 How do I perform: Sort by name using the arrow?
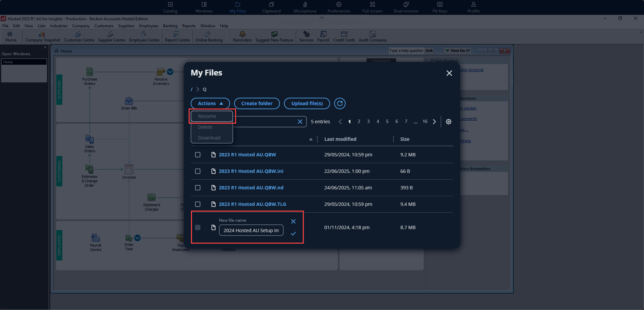(x=311, y=139)
